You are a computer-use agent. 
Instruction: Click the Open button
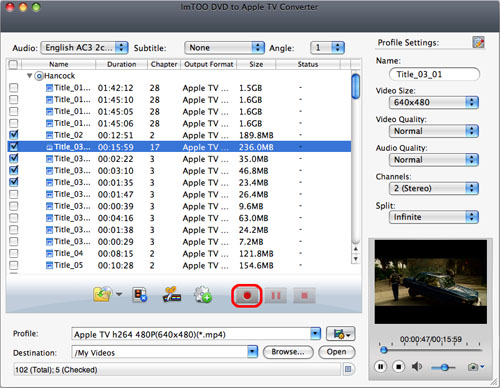pos(337,352)
